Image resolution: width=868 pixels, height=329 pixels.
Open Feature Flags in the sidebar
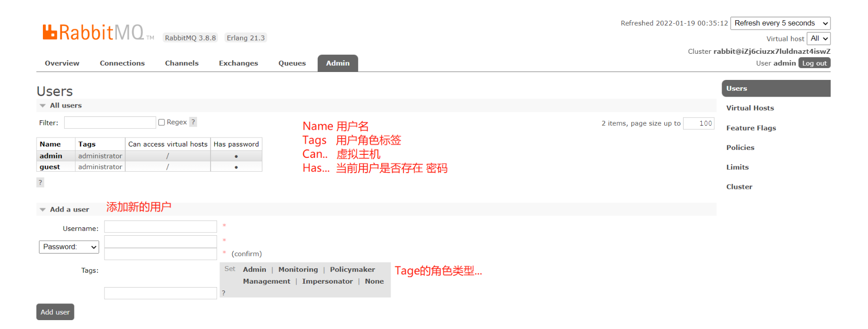point(751,128)
